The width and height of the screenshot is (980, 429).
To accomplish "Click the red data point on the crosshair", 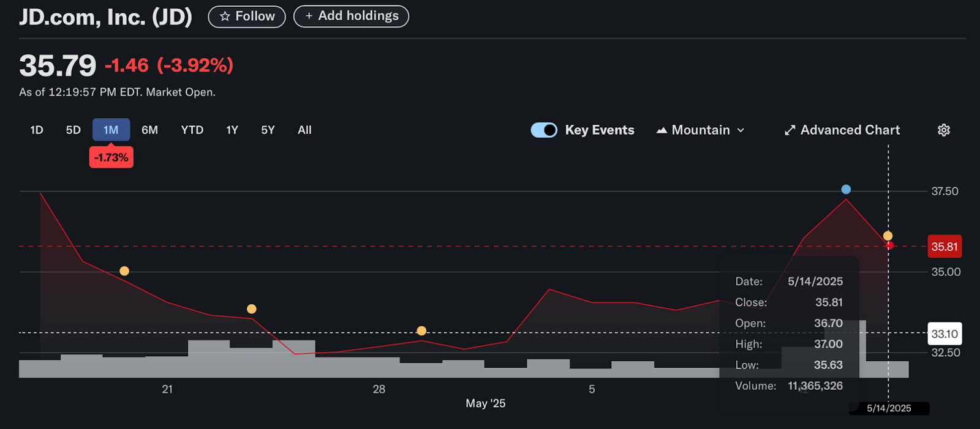I will (x=890, y=245).
